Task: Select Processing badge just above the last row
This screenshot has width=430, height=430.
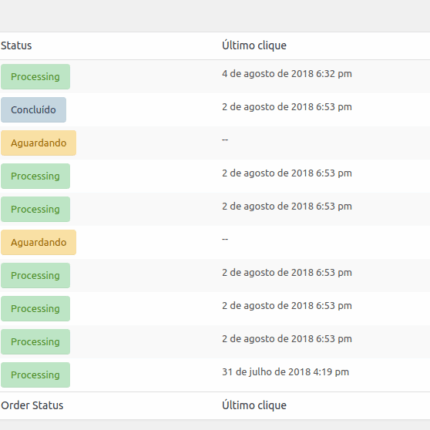Action: coord(35,342)
